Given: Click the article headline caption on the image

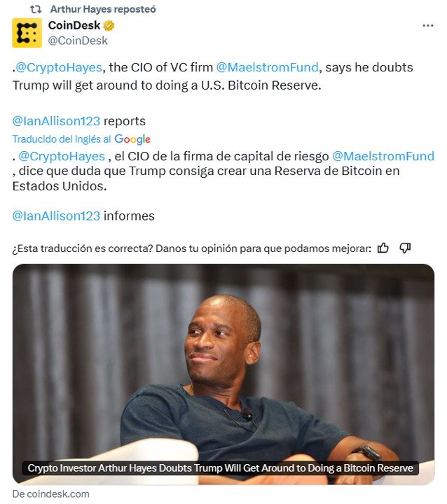Looking at the screenshot, I should tap(220, 468).
